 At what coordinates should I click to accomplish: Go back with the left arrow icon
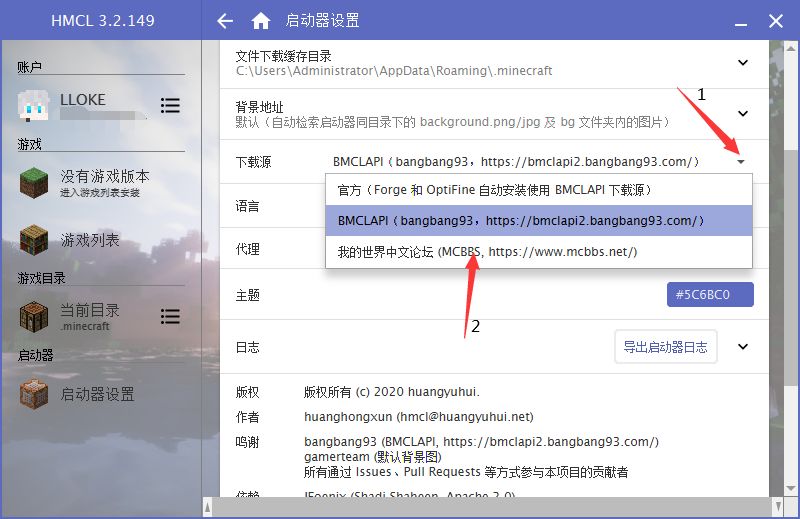click(x=225, y=21)
